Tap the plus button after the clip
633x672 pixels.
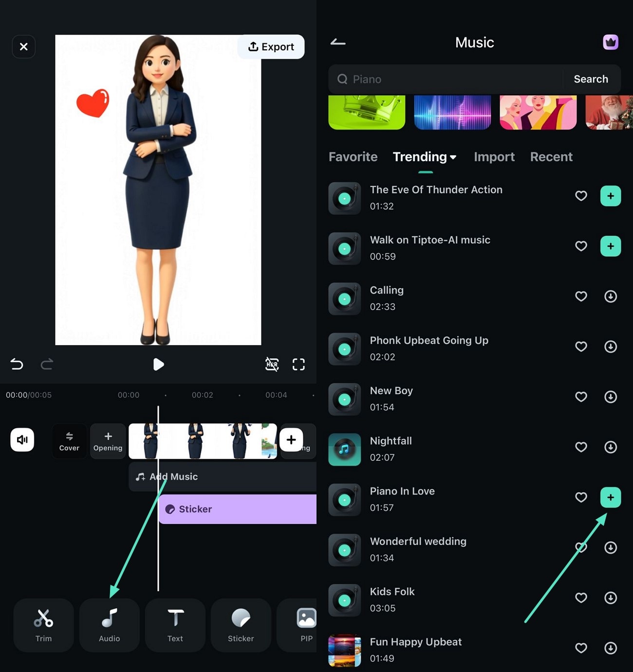click(x=291, y=440)
